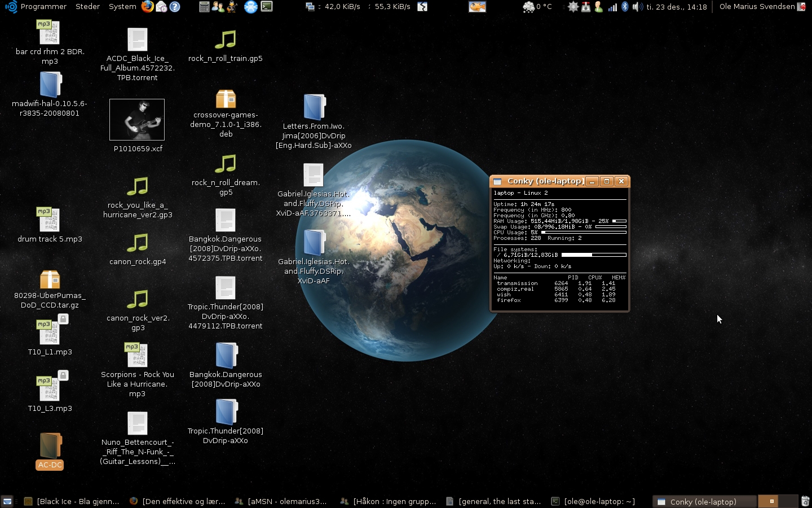Launch Firefox from the top panel
The image size is (812, 508).
point(147,6)
